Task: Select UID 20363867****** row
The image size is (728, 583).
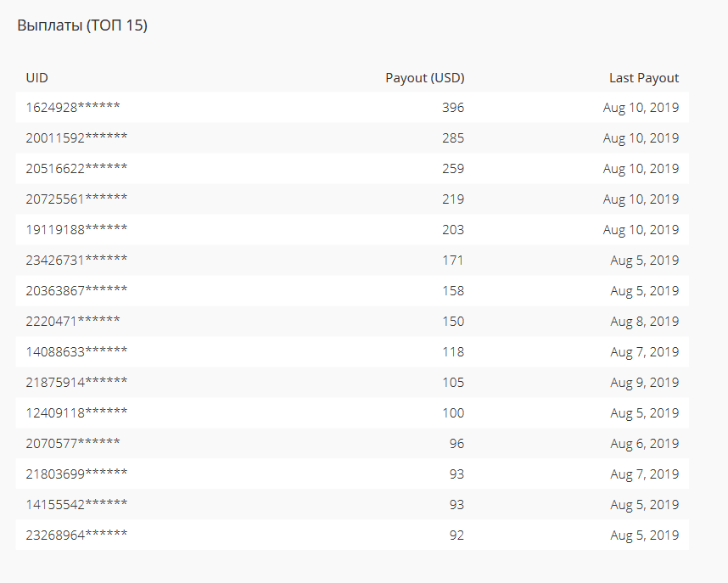Action: pyautogui.click(x=352, y=291)
